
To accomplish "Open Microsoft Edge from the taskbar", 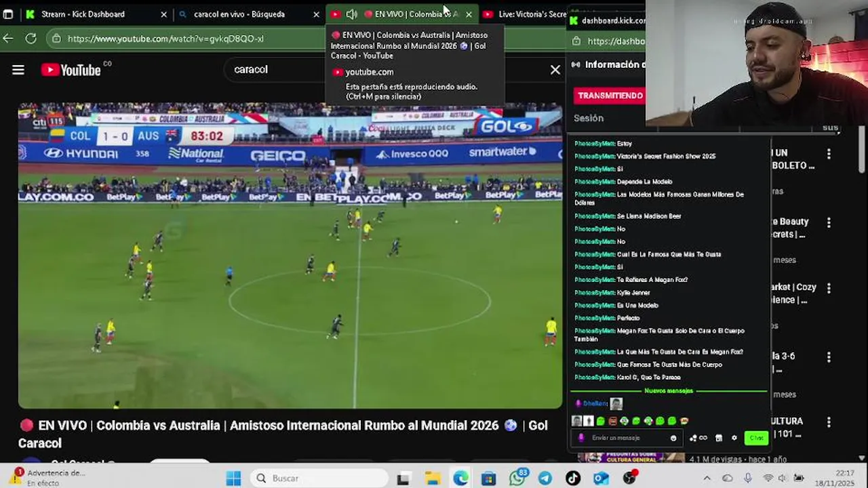I will tap(460, 479).
